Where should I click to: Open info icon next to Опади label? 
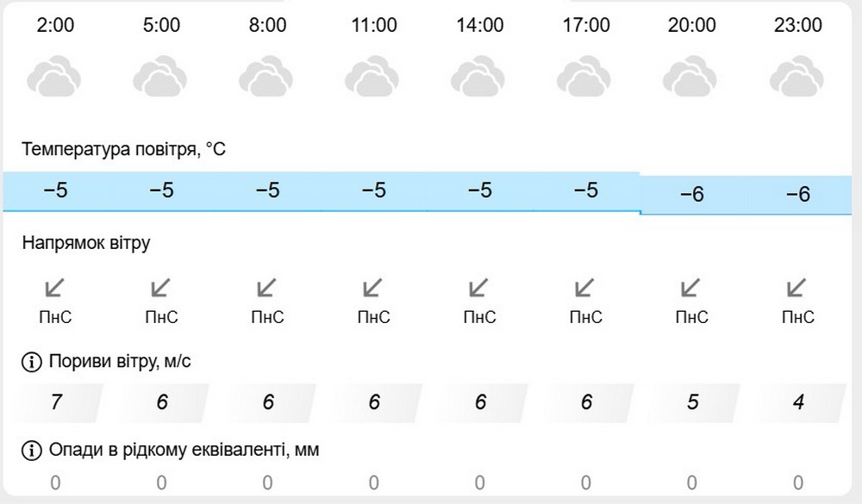[32, 450]
